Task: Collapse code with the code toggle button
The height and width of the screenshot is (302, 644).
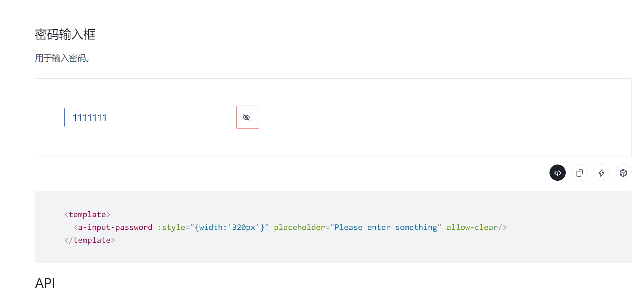Action: click(557, 173)
